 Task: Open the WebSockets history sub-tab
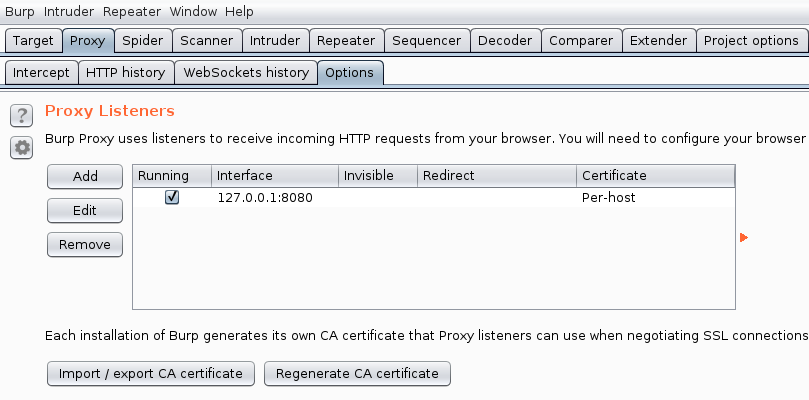[246, 73]
